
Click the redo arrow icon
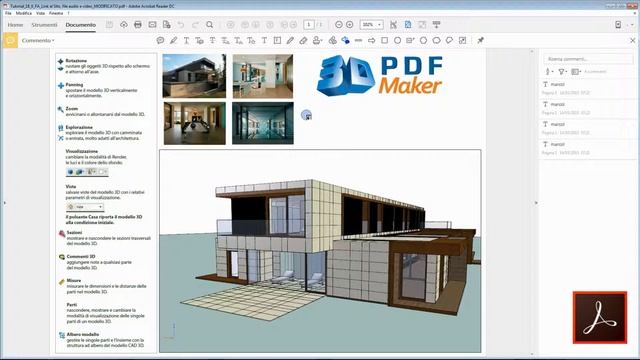pos(195,25)
